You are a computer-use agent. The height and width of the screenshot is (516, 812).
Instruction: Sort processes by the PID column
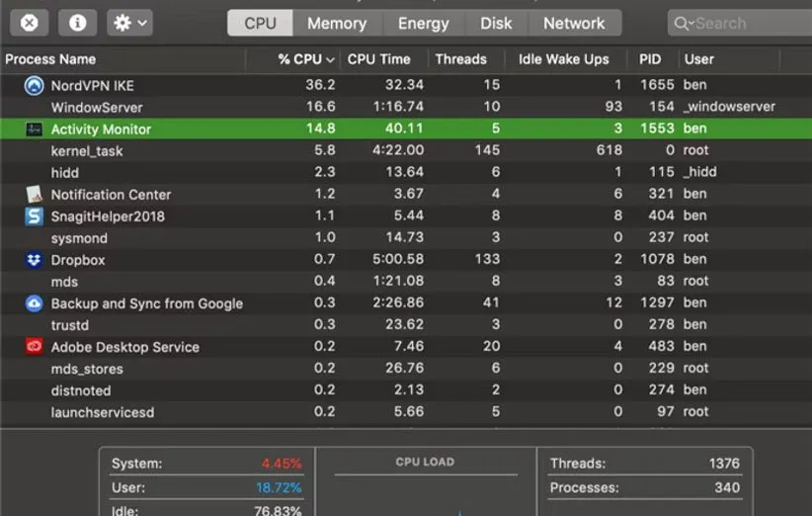click(x=650, y=59)
